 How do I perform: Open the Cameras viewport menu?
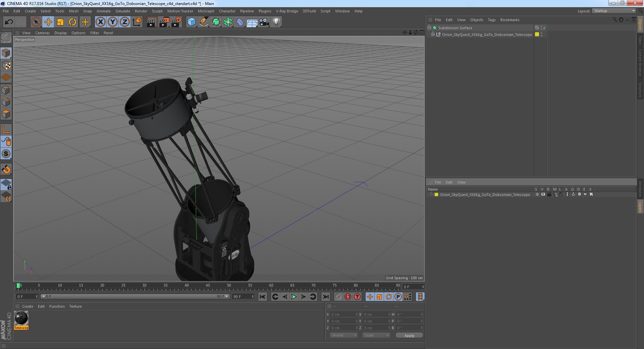(x=42, y=33)
